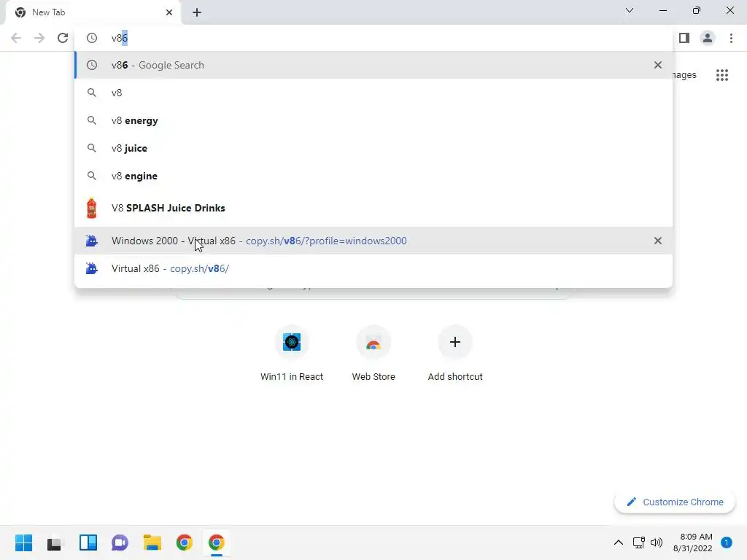Open Virtual x86 copy.sh/v86/ suggestion
Screen dimensions: 747x560
(x=373, y=268)
